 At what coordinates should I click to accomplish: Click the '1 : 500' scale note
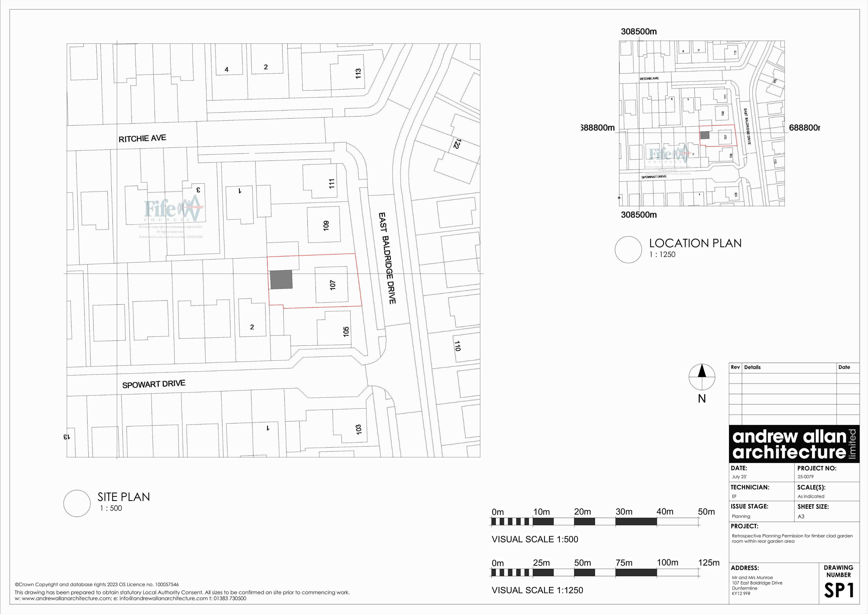[x=111, y=508]
